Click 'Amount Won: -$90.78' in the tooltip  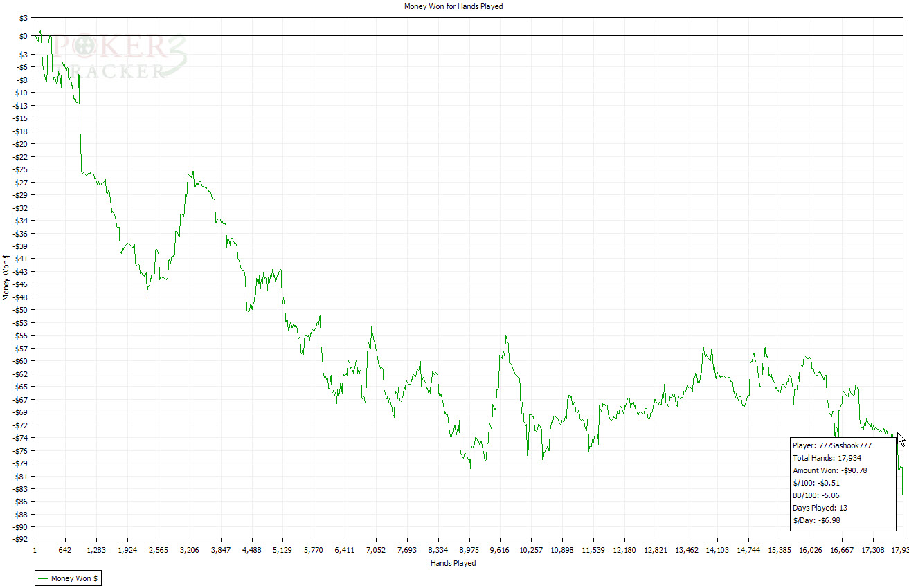tap(829, 470)
